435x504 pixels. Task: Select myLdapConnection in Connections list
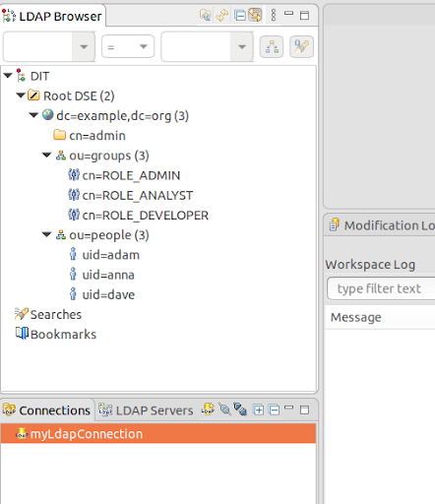pos(158,433)
